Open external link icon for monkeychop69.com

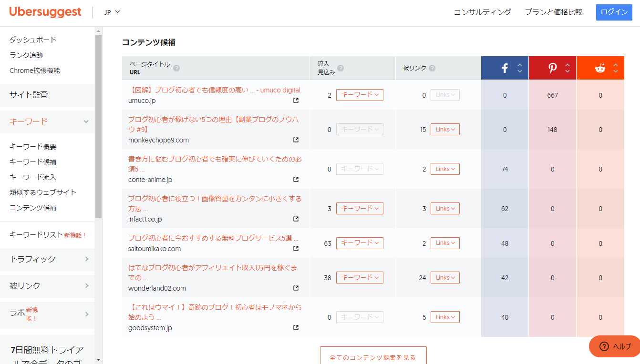click(x=296, y=140)
